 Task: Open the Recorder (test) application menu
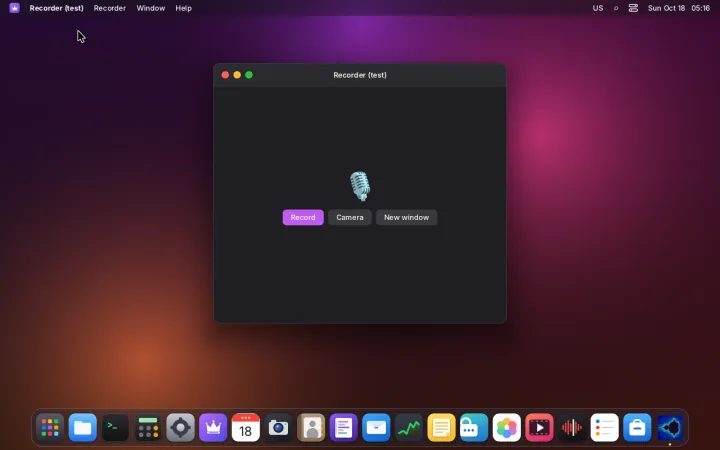56,8
